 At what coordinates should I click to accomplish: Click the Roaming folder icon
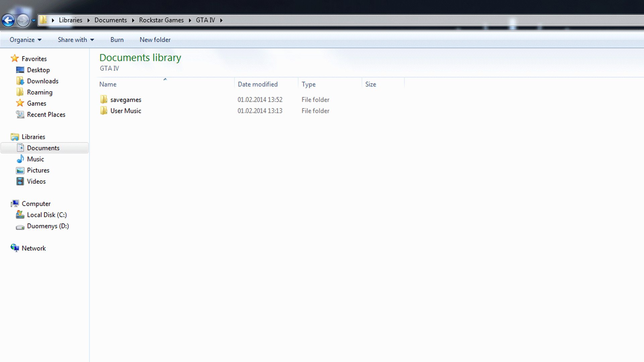pos(20,92)
